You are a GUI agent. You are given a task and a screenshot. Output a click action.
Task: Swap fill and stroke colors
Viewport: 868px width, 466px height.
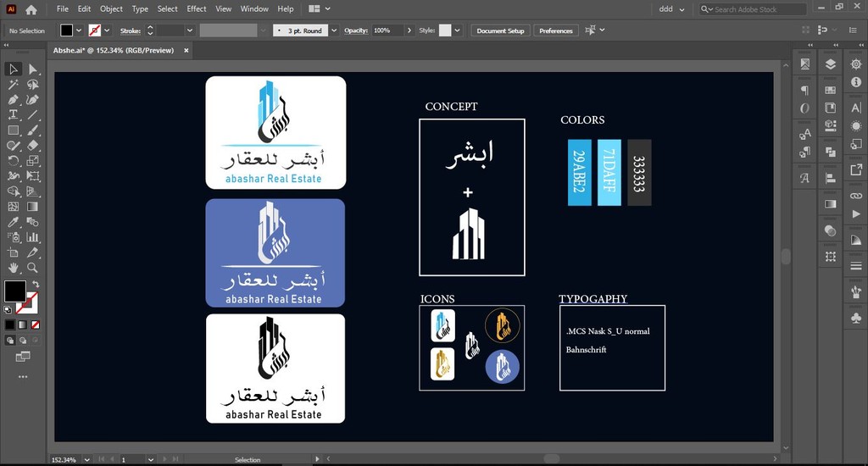pos(36,284)
